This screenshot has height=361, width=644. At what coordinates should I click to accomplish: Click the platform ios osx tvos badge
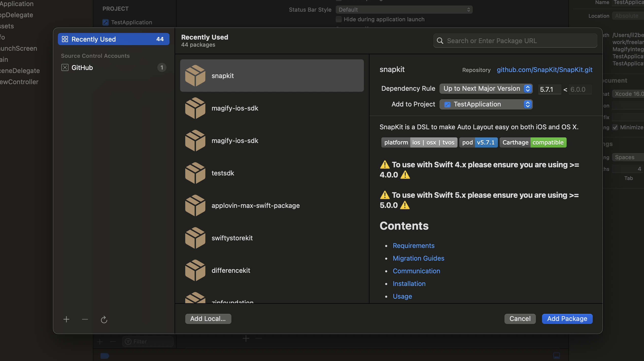pyautogui.click(x=419, y=142)
